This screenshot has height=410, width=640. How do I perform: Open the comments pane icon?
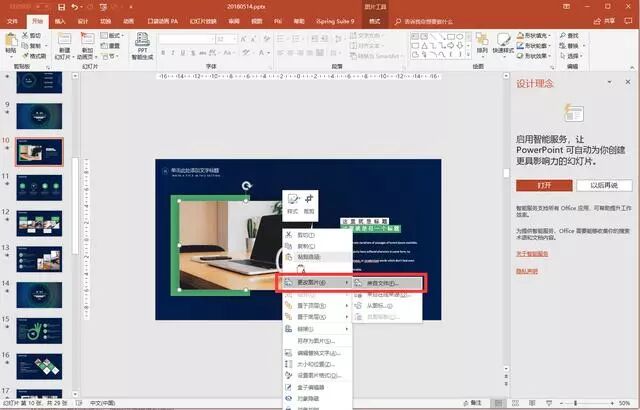(x=628, y=21)
